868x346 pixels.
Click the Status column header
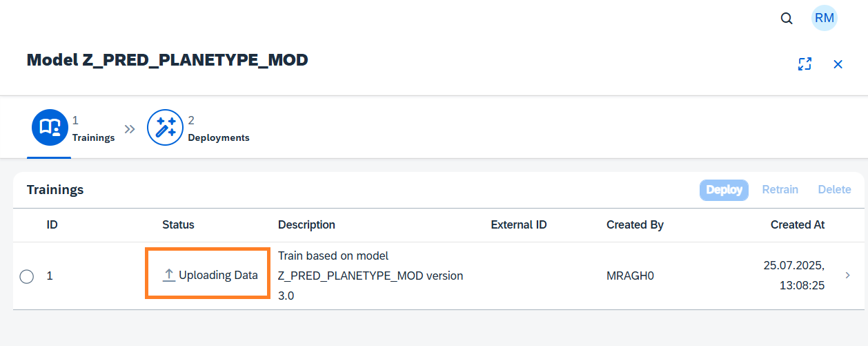(x=178, y=224)
